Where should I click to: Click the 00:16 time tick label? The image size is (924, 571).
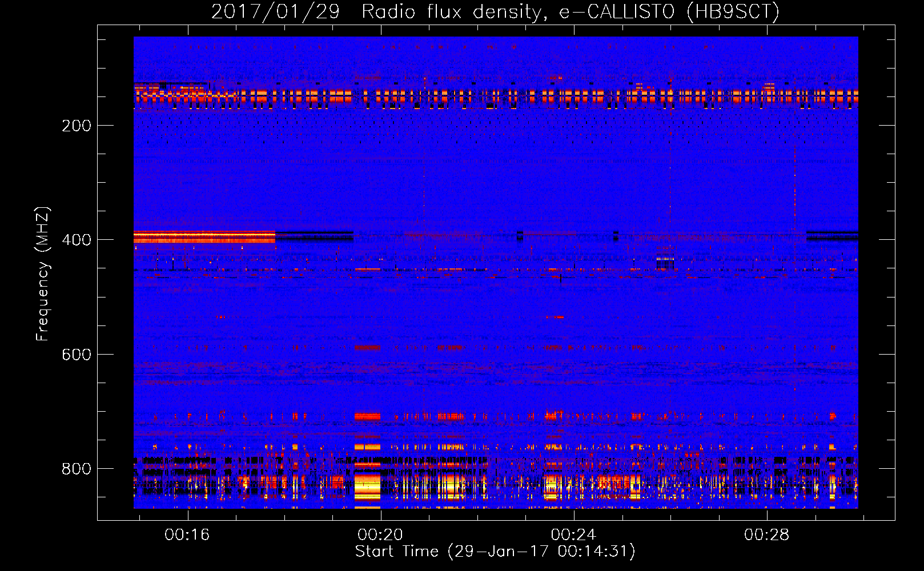click(x=187, y=535)
